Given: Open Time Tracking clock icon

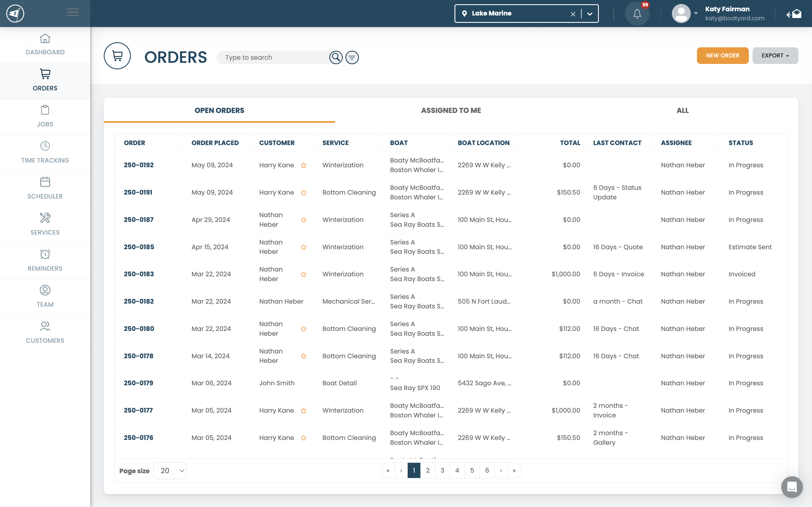Looking at the screenshot, I should (x=45, y=146).
